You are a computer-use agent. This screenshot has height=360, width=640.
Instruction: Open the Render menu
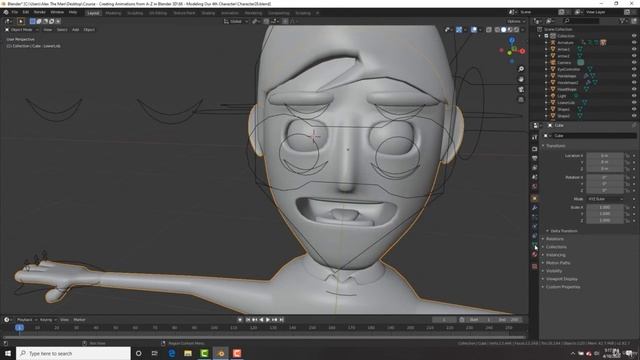(40, 12)
